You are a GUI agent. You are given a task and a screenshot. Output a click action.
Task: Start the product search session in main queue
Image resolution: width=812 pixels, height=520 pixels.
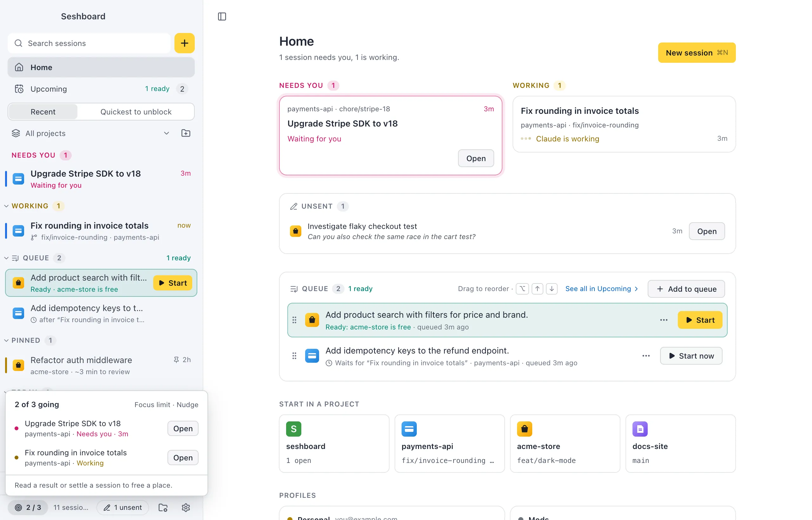700,320
